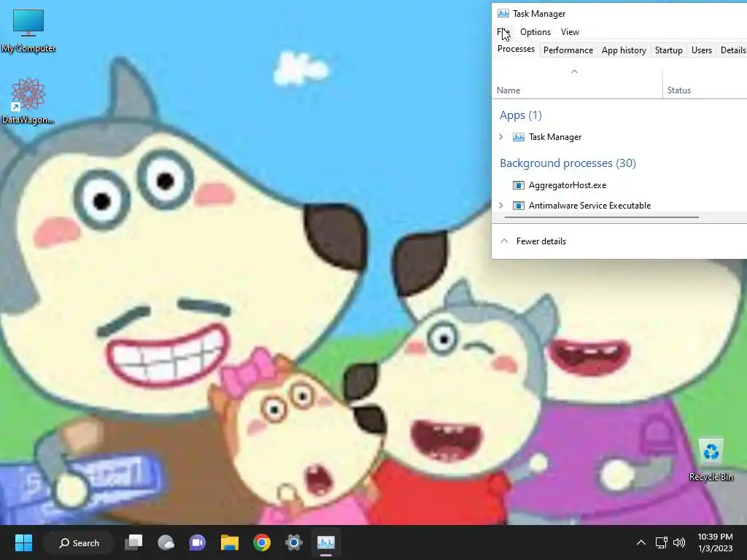This screenshot has height=560, width=747.
Task: Click the Task Manager title bar icon
Action: pos(503,13)
